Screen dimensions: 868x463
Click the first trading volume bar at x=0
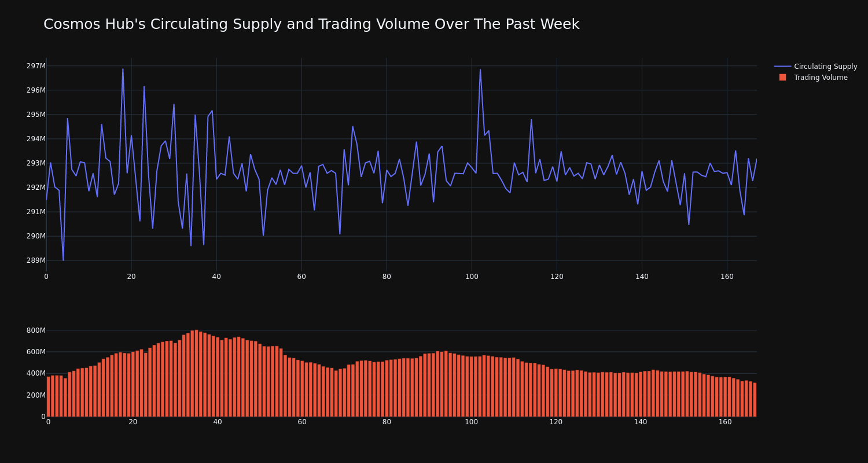pos(48,396)
